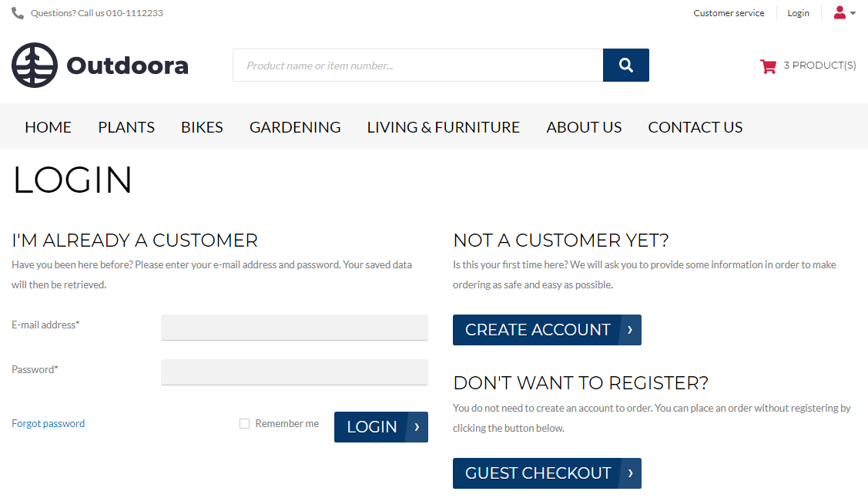868x498 pixels.
Task: Open the red shopping cart icon
Action: (768, 66)
